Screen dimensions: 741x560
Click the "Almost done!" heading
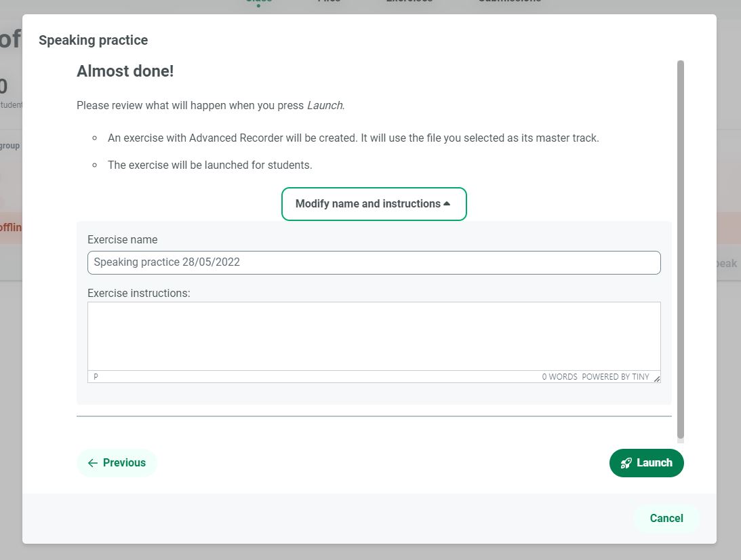125,71
